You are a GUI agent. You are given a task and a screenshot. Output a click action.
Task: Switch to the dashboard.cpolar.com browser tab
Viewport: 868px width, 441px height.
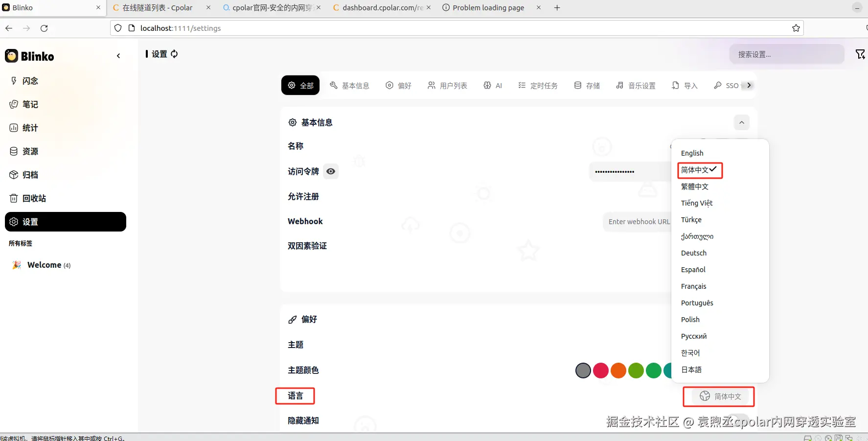coord(382,8)
